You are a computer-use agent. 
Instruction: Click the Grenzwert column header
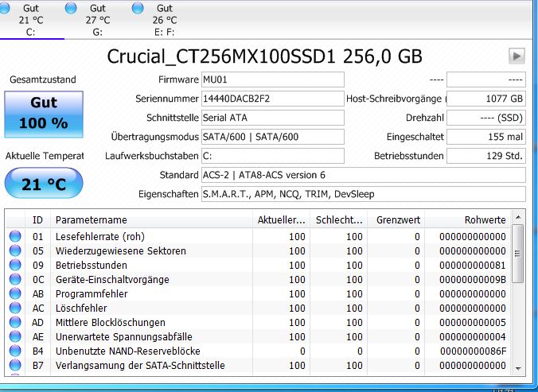click(x=396, y=219)
